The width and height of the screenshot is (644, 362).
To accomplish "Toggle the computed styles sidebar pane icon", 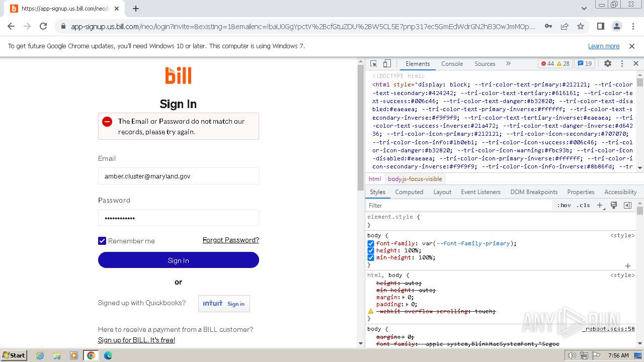I will (x=627, y=205).
